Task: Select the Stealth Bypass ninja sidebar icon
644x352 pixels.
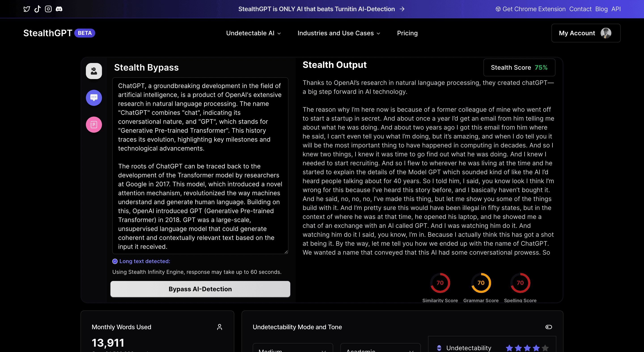Action: coord(94,71)
